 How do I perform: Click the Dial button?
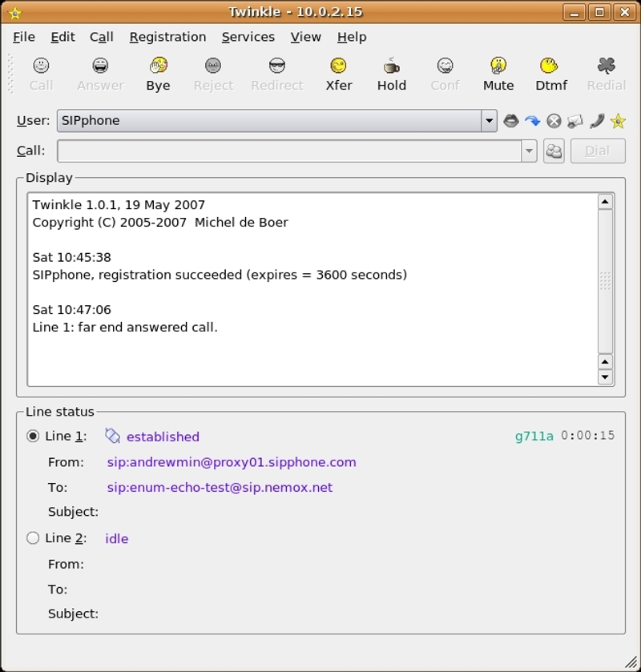[x=598, y=151]
